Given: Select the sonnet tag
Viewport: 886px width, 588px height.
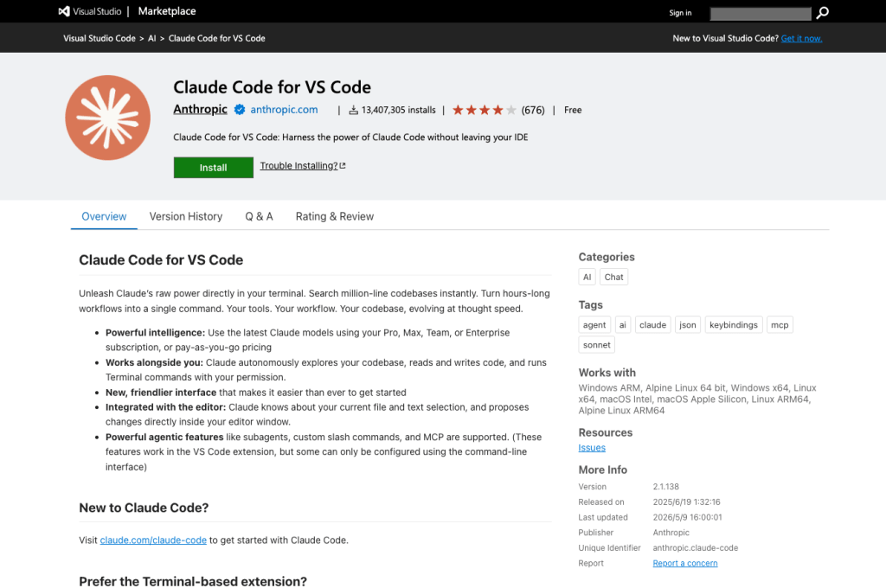Looking at the screenshot, I should 597,344.
